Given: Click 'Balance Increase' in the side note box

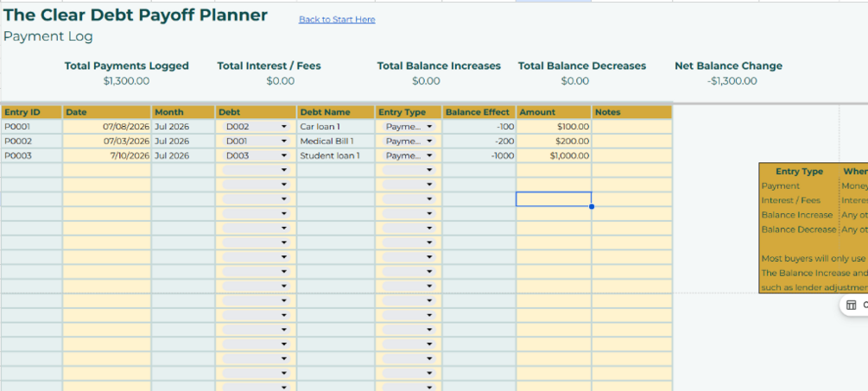Looking at the screenshot, I should [x=797, y=215].
